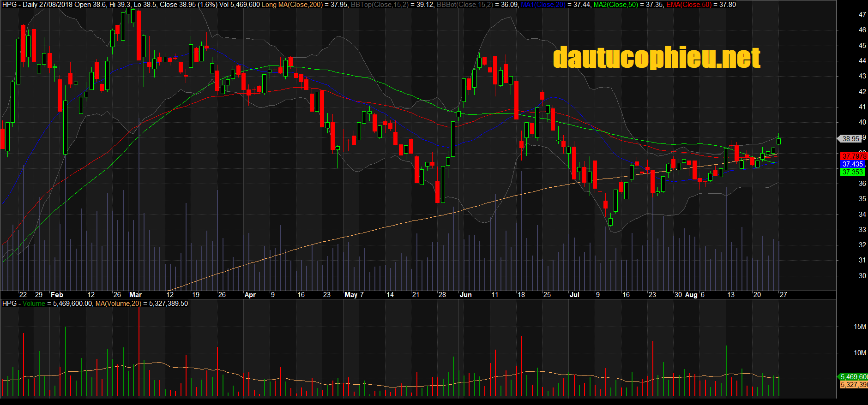
Task: Jump to Jun on the date axis
Action: [465, 295]
